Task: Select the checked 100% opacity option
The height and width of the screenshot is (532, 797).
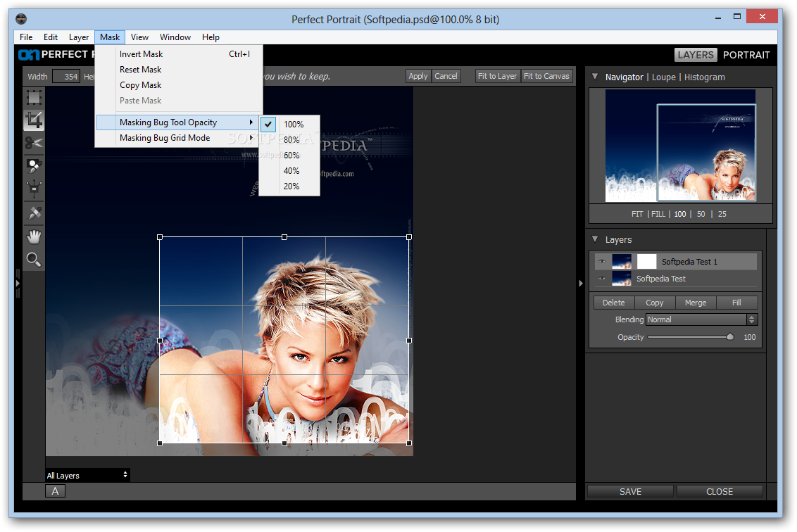Action: point(289,124)
